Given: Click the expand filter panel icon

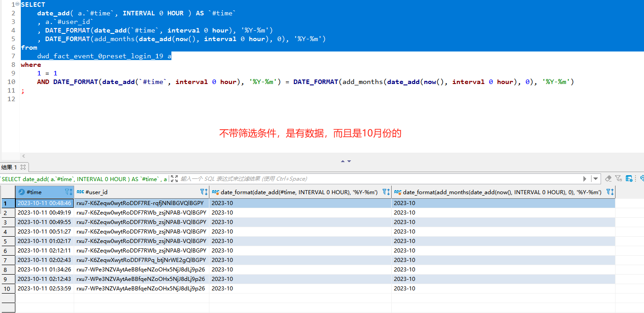Looking at the screenshot, I should (x=174, y=179).
